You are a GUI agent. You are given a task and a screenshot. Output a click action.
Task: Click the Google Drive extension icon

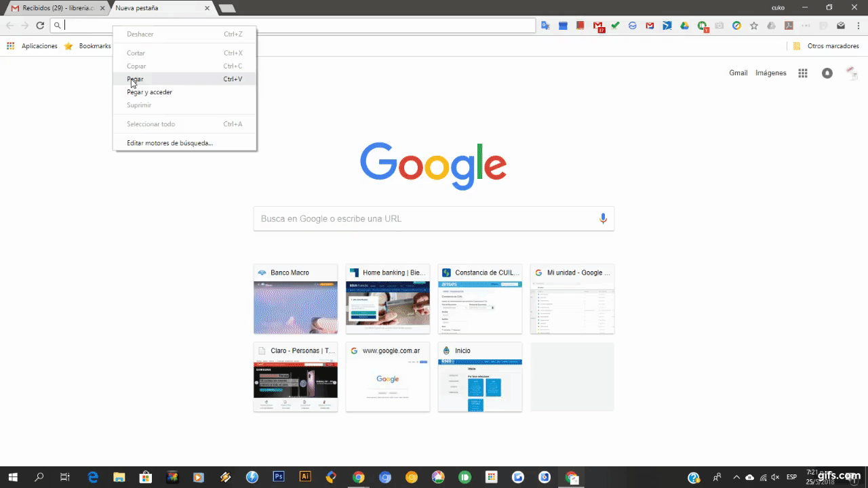685,26
